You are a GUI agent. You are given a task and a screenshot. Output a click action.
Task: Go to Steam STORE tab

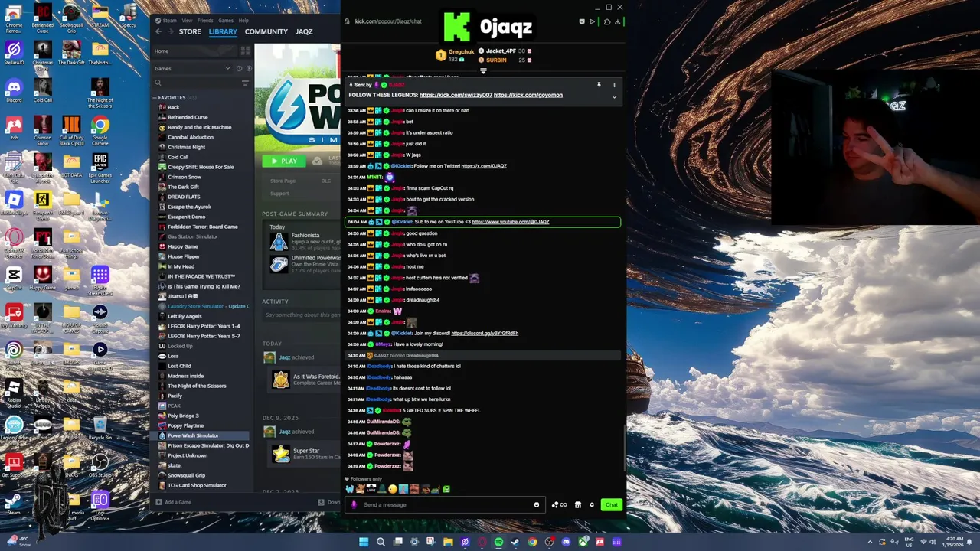[190, 31]
